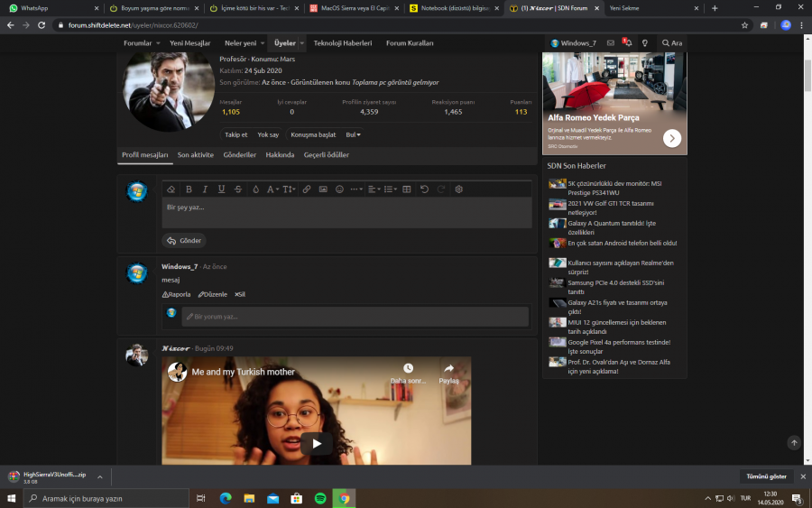
Task: Expand the Bul dropdown on profile
Action: tap(354, 134)
